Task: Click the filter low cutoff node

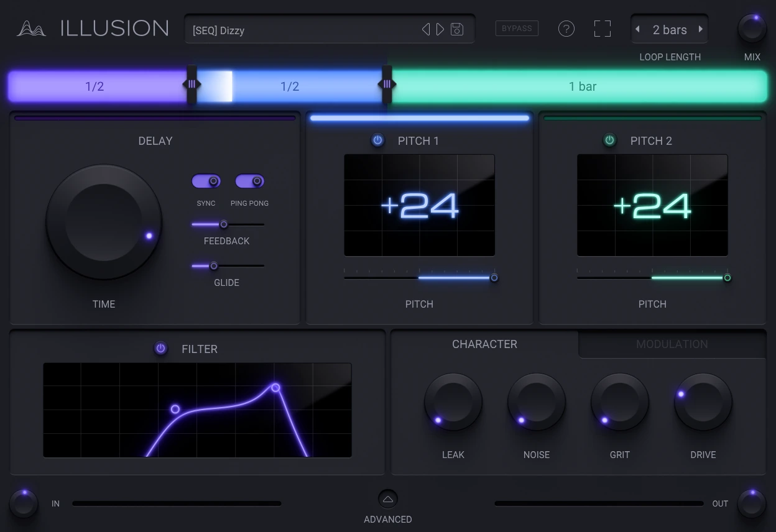Action: [175, 409]
